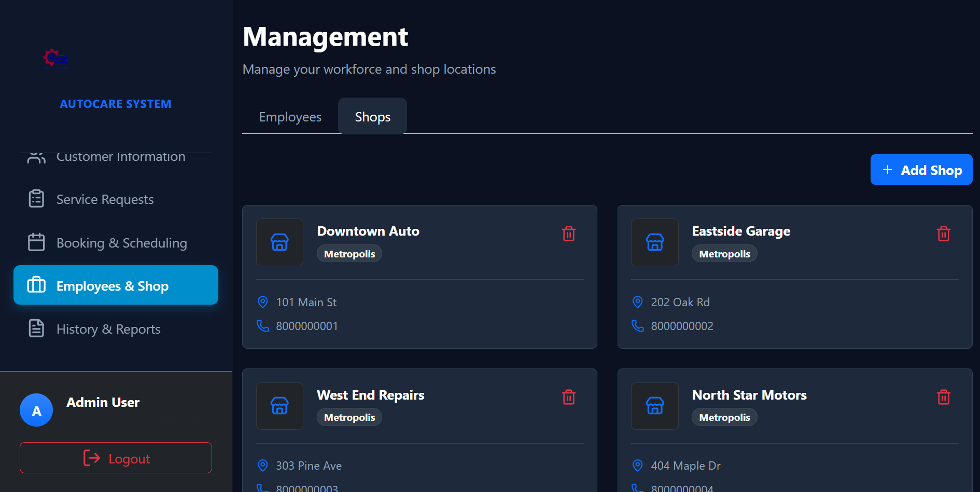Select Employees & Shop menu item
980x492 pixels.
[116, 285]
